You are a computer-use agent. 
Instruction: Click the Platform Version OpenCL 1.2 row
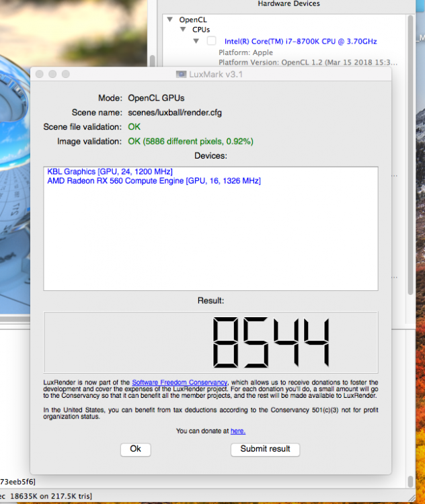(308, 62)
